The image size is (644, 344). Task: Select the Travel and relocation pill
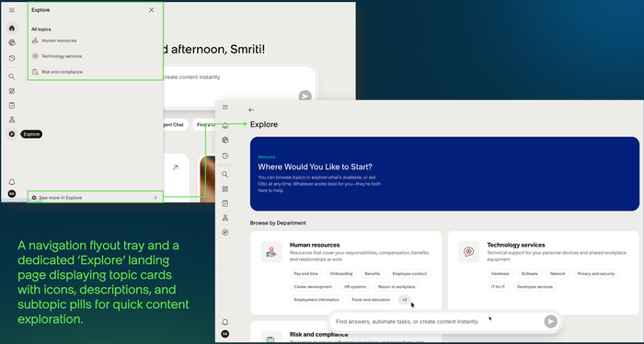pos(371,300)
